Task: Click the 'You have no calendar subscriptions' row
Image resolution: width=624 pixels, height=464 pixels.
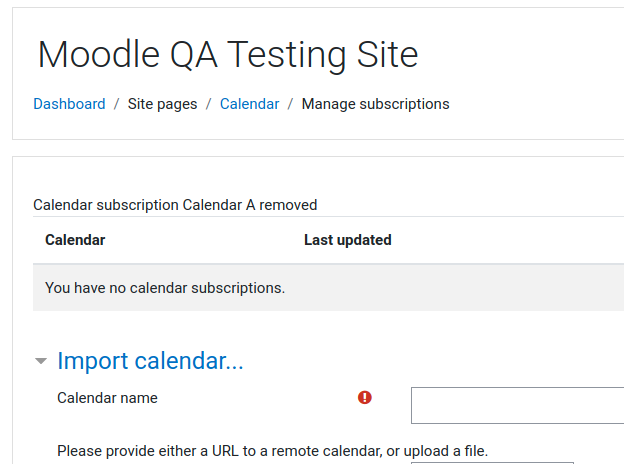Action: pyautogui.click(x=328, y=288)
